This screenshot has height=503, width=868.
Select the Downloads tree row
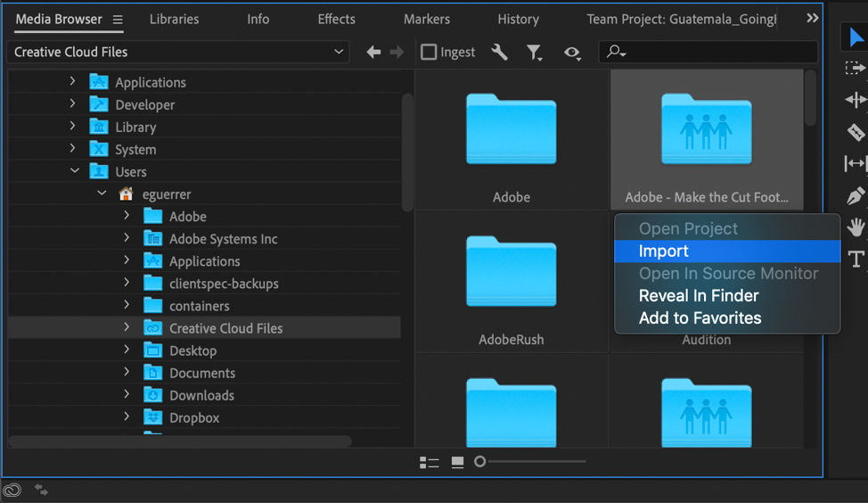click(x=204, y=395)
